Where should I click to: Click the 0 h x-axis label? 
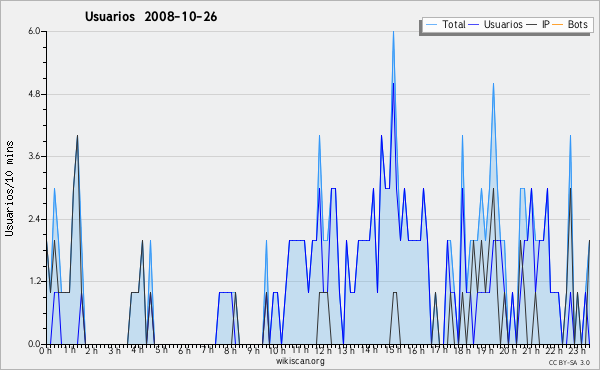click(45, 350)
